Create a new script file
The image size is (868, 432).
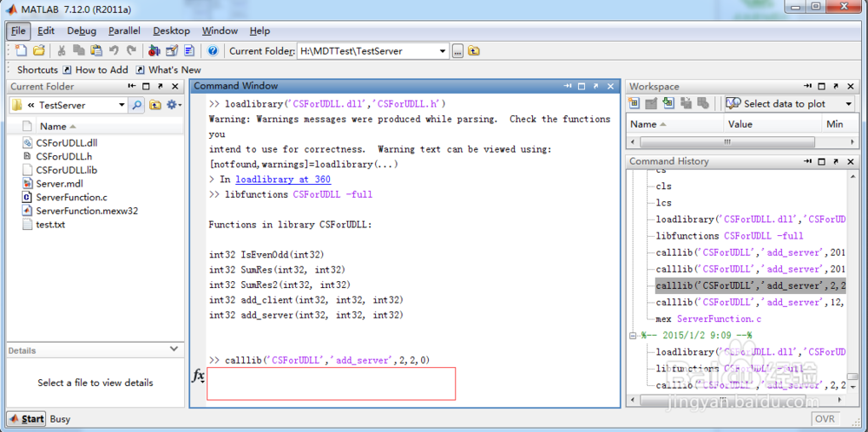click(21, 51)
